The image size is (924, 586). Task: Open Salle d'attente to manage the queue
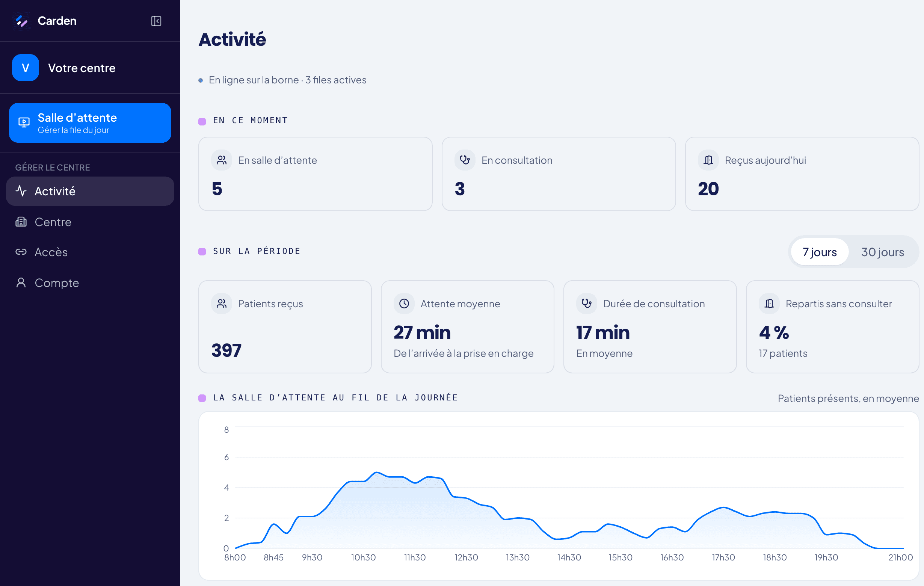click(90, 123)
